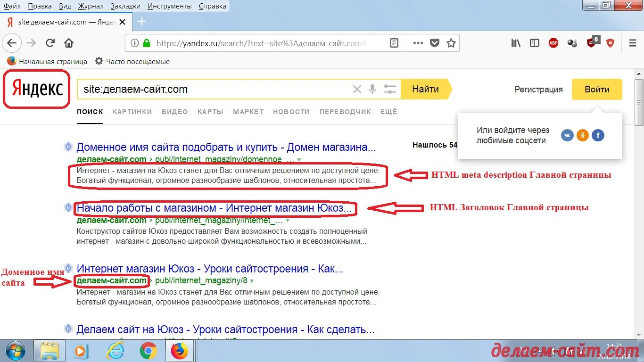Viewport: 644px width, 362px height.
Task: Launch media player from taskbar
Action: pyautogui.click(x=81, y=351)
